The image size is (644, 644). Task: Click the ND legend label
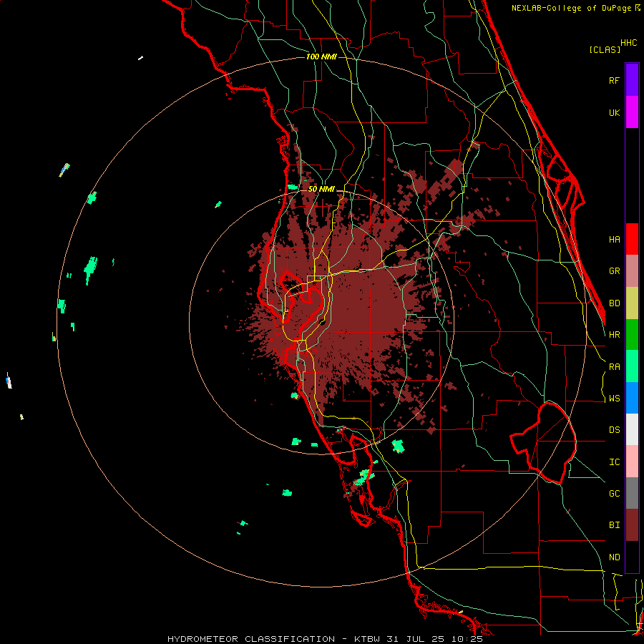pos(614,557)
